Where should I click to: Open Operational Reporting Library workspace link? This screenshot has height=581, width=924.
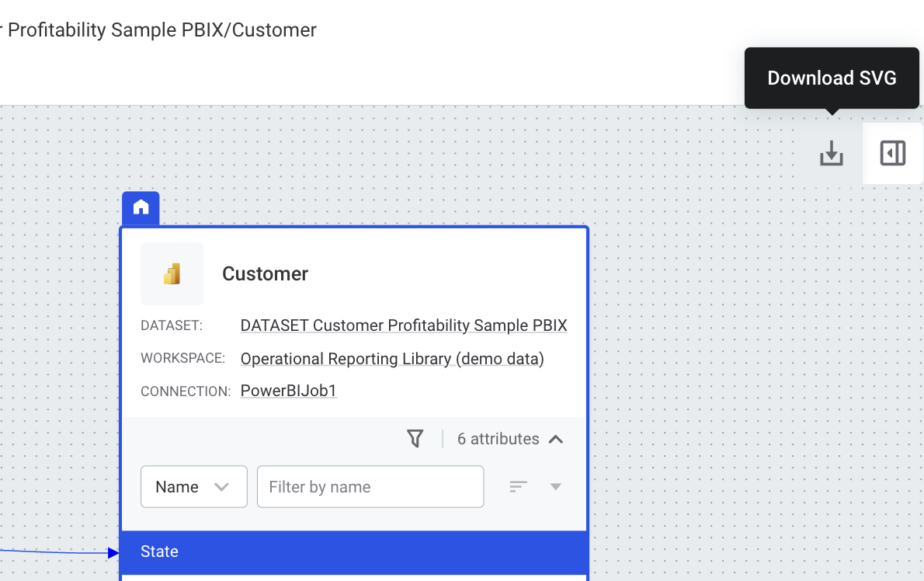click(392, 359)
